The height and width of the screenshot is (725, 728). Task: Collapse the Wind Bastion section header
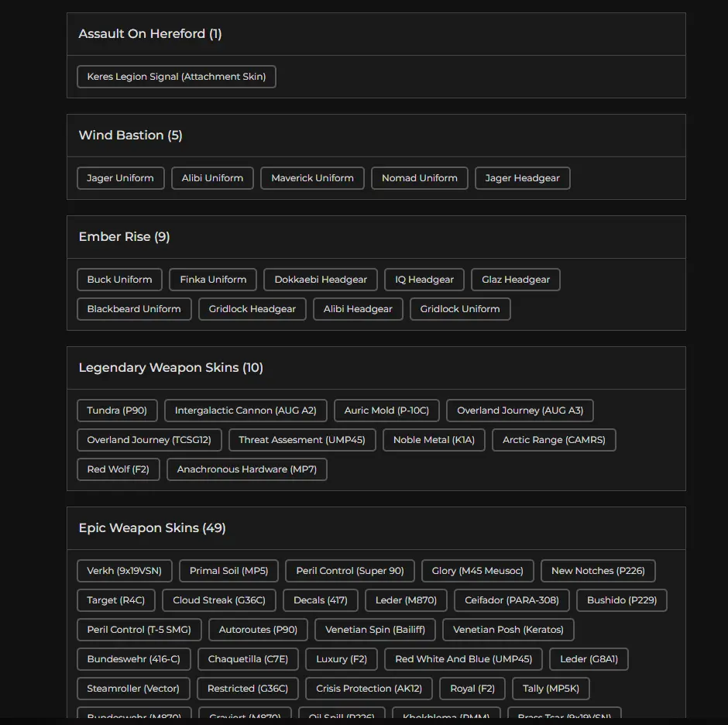(376, 136)
